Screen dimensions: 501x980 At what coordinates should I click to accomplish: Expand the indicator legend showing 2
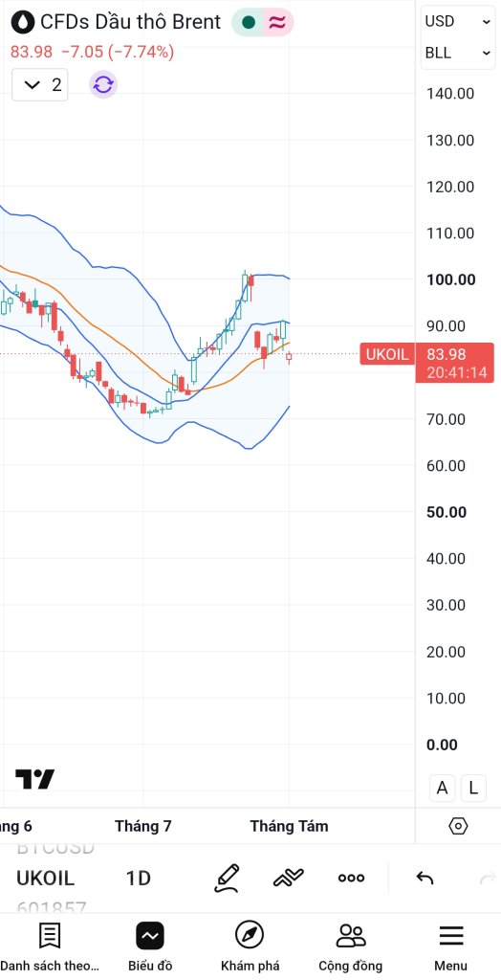(40, 84)
